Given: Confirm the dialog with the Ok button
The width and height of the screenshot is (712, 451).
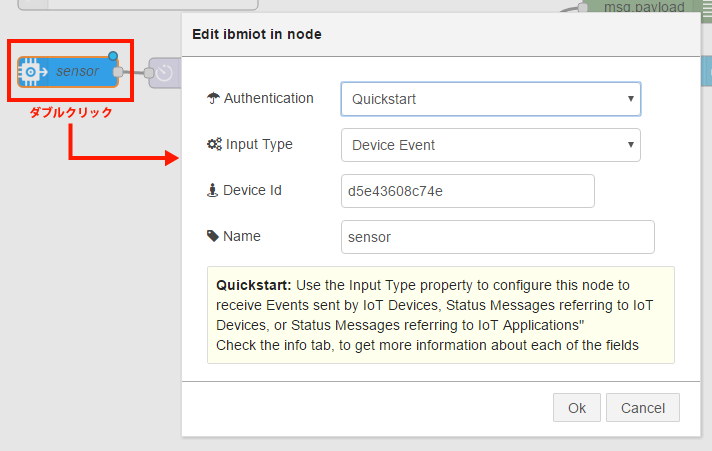Looking at the screenshot, I should [x=577, y=407].
